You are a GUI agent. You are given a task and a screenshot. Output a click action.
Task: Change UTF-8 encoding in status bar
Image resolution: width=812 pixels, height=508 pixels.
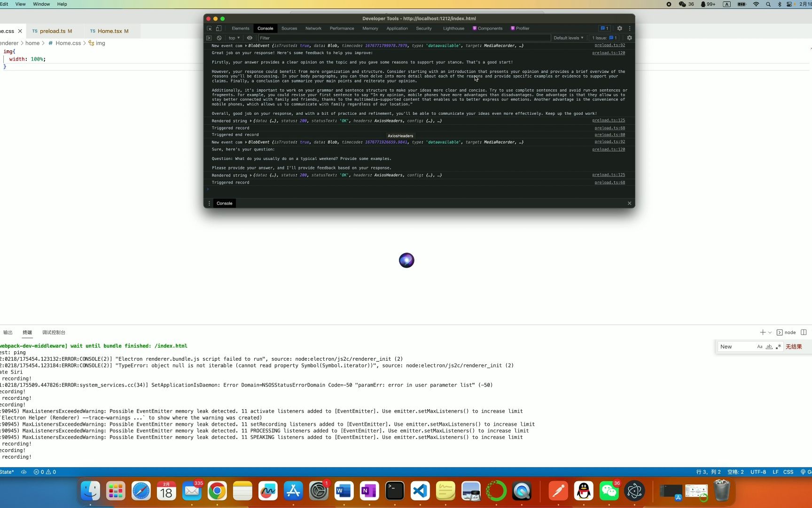(x=758, y=472)
